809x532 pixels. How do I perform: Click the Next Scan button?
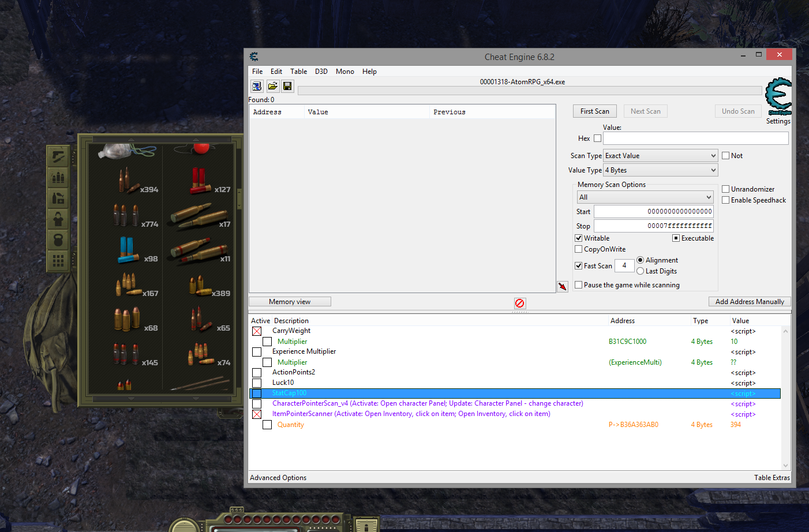coord(646,111)
